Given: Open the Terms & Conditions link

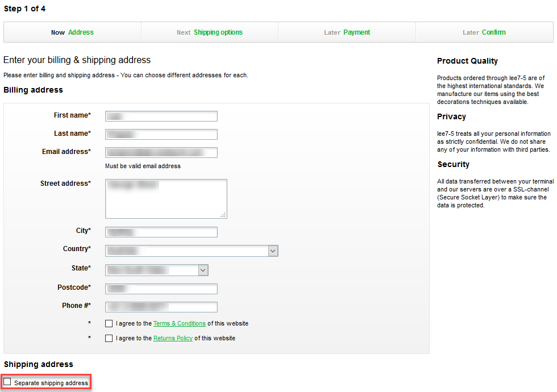Looking at the screenshot, I should (x=179, y=323).
